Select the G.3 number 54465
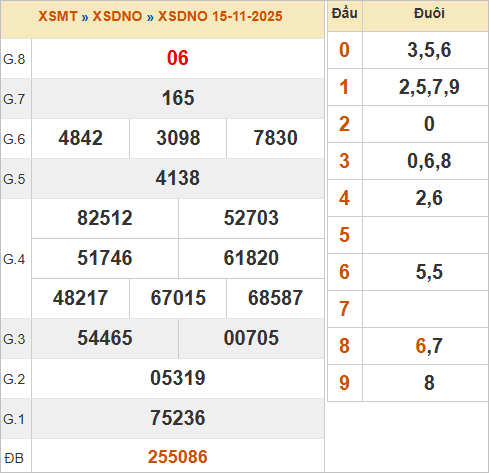The height and width of the screenshot is (473, 489). point(105,338)
